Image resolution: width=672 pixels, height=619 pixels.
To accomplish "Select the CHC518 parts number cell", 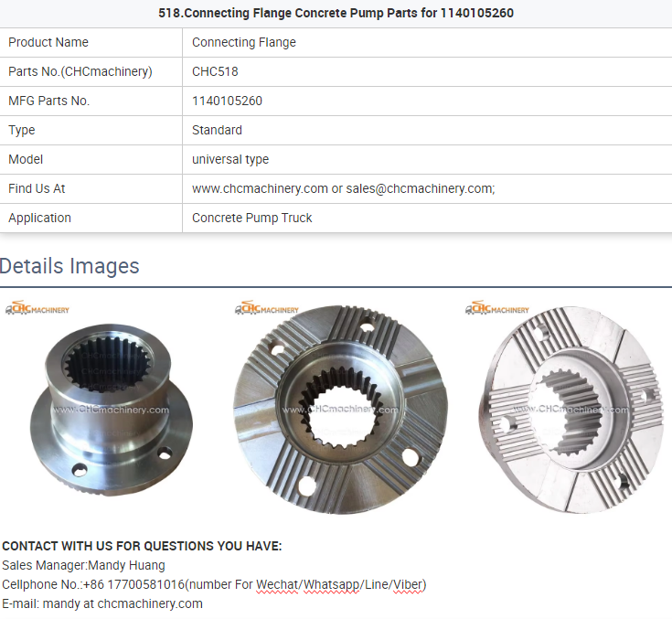I will pos(427,71).
